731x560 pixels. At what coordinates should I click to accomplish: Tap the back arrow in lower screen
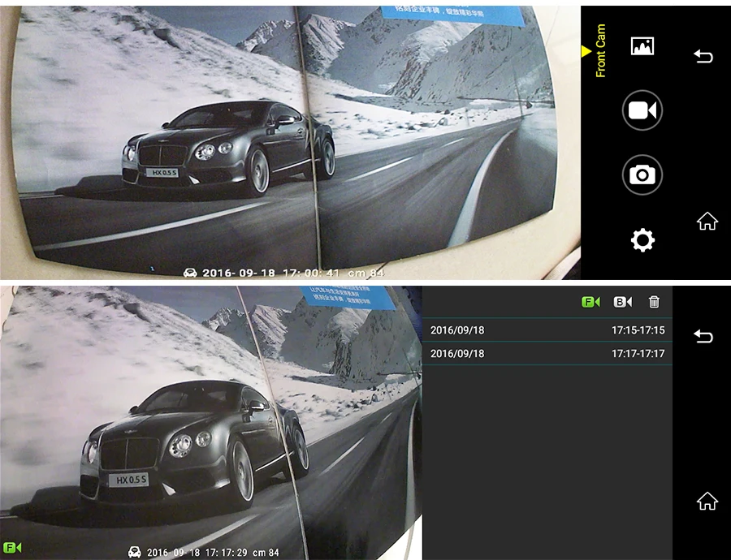703,336
